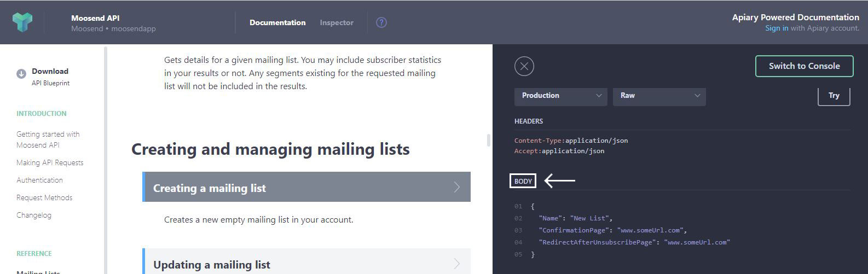
Task: Click the REFERENCE sidebar heading
Action: tap(34, 254)
